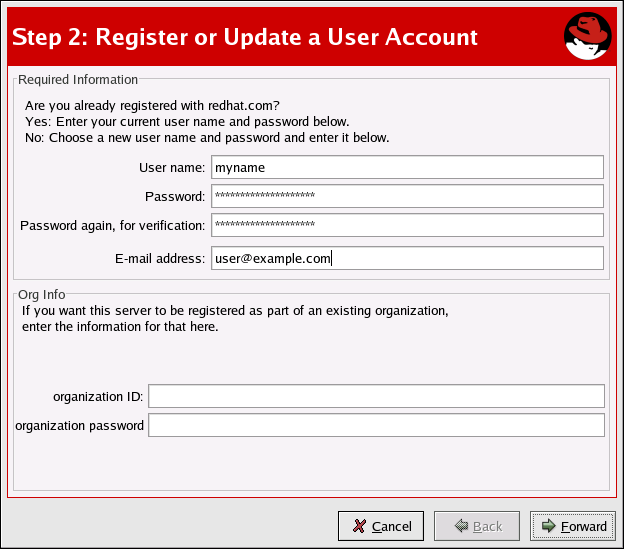Cancel the registration wizard
The width and height of the screenshot is (624, 549).
[x=381, y=526]
